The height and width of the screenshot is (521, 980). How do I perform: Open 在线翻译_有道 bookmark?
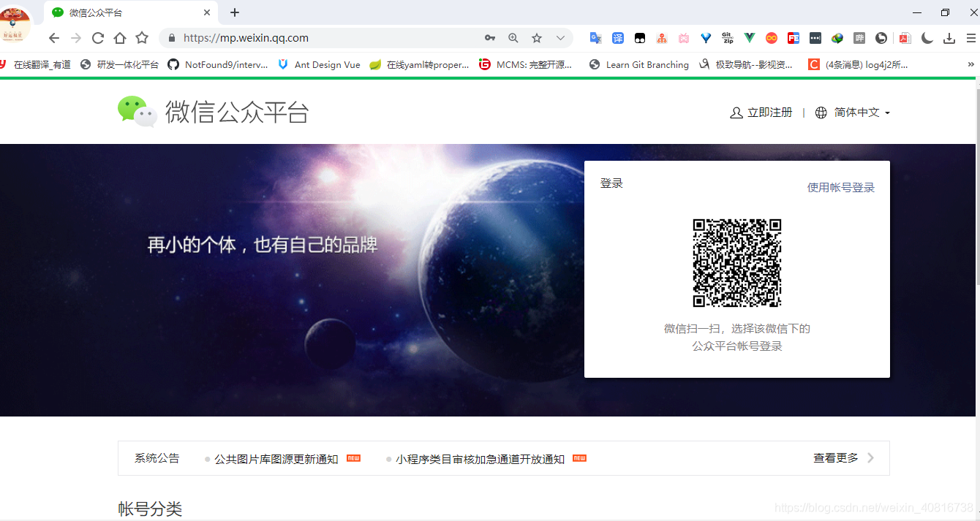(37, 64)
